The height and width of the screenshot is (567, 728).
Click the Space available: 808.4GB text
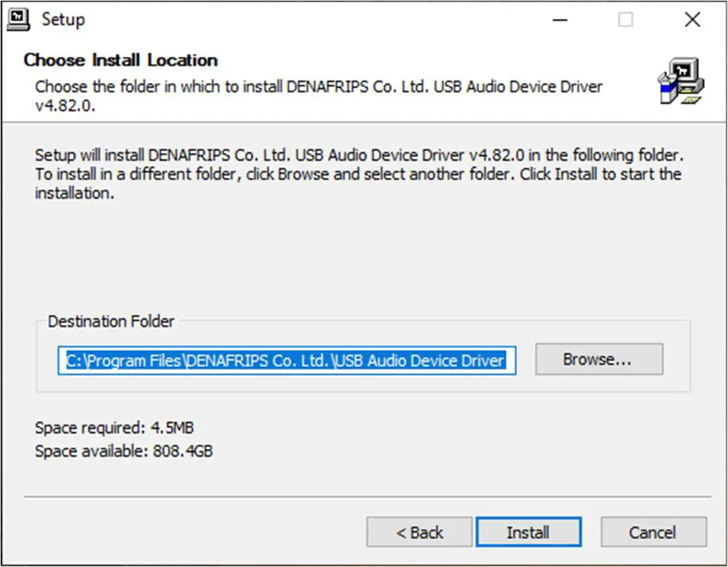(123, 451)
